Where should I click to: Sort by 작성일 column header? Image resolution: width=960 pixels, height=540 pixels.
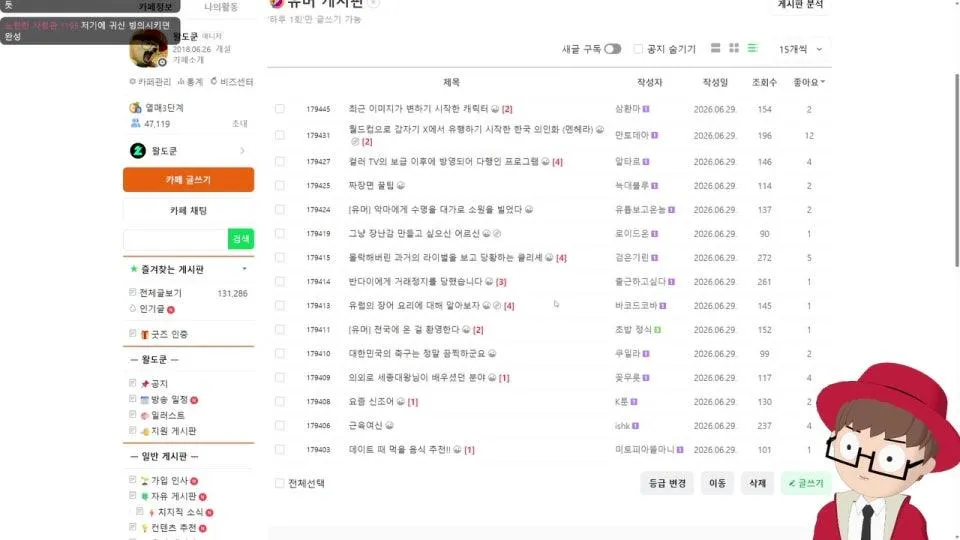point(715,82)
